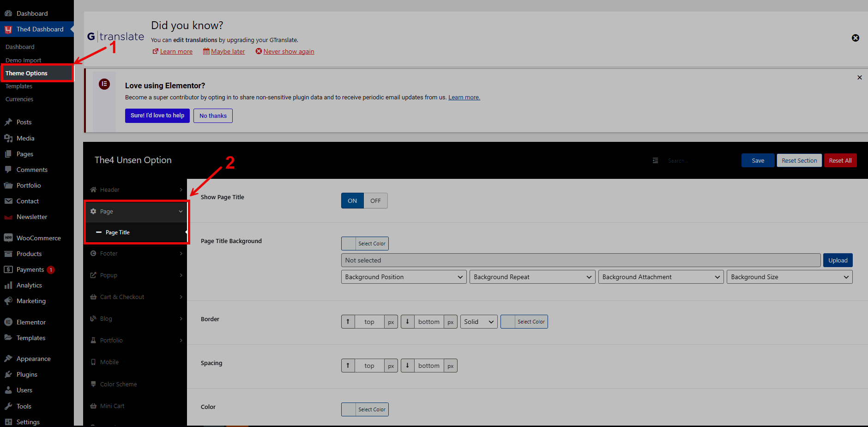Expand the Header options section

[x=135, y=189]
